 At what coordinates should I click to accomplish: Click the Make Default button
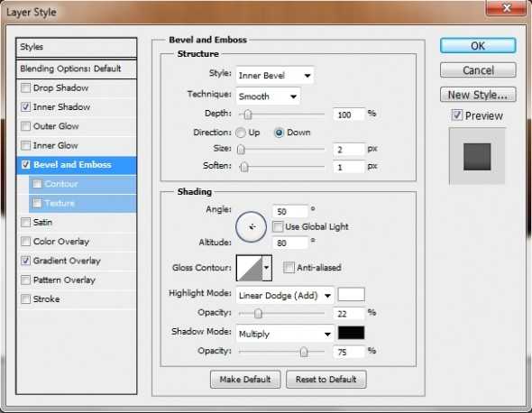tap(245, 379)
